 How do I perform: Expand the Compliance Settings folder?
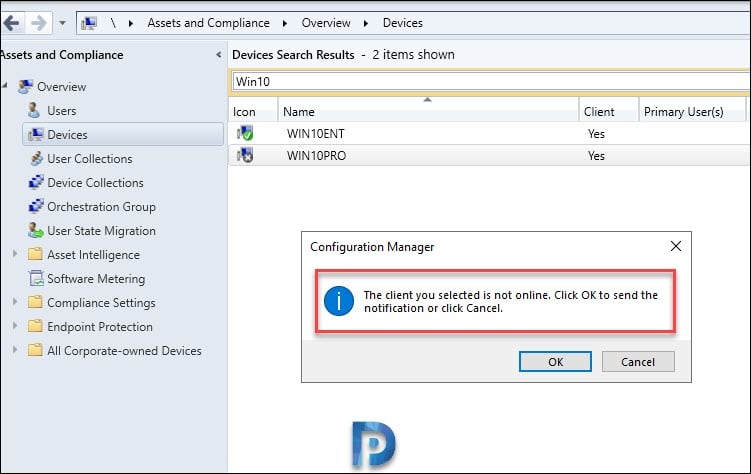(15, 302)
